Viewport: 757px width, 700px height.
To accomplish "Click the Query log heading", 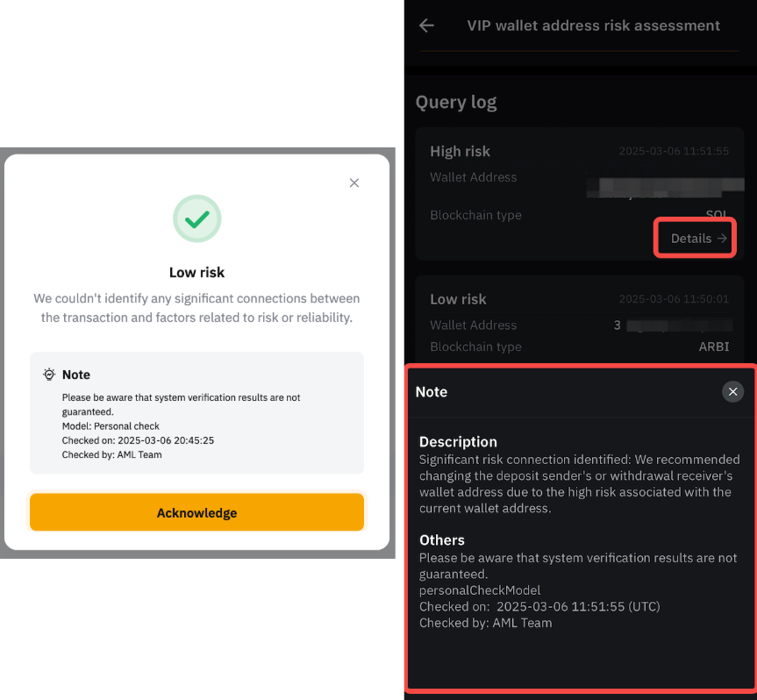I will [456, 103].
